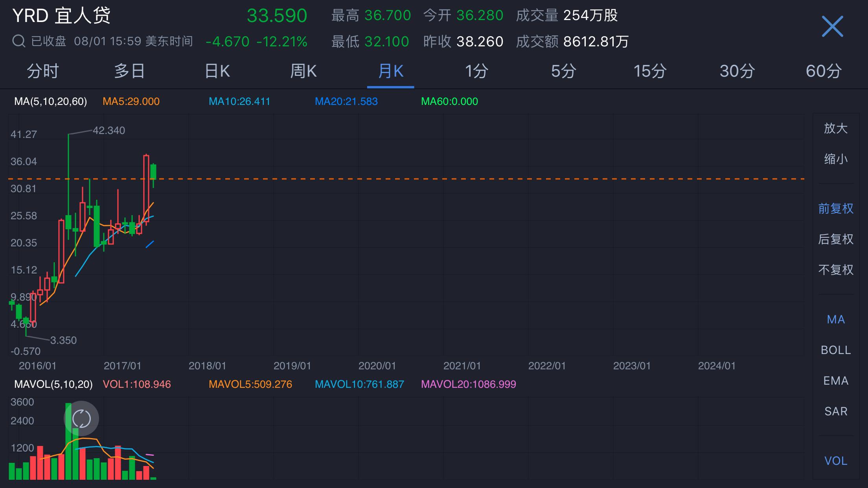The width and height of the screenshot is (868, 488).
Task: Tap the YRD 宜人贷 stock title
Action: [x=61, y=16]
